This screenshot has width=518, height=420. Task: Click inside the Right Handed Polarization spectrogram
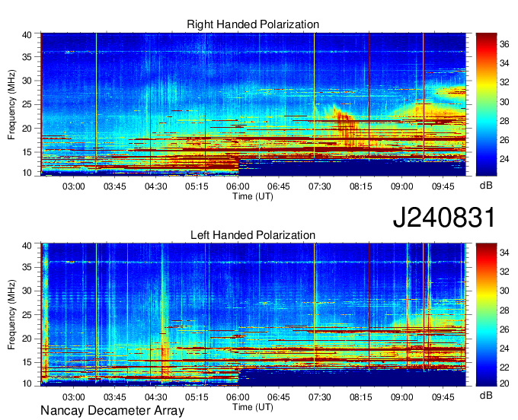pos(254,104)
